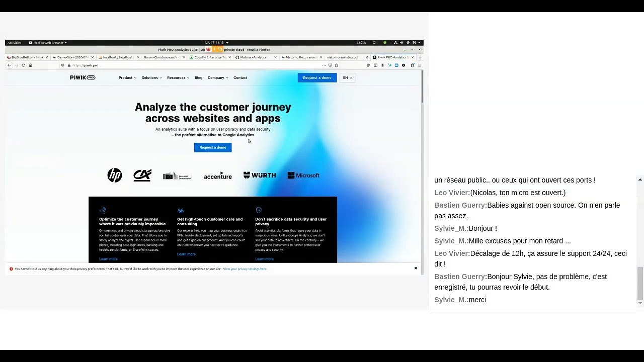This screenshot has height=362, width=644.
Task: Show the Firefox sidebar icon
Action: pos(375,65)
